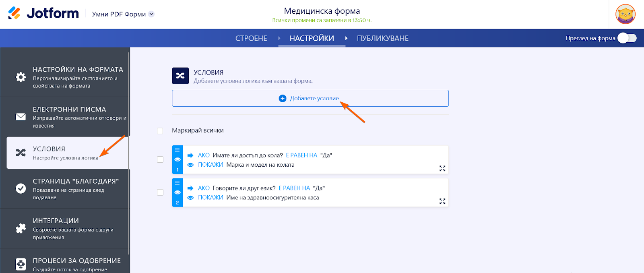Click the approval flows icon
The height and width of the screenshot is (273, 644).
pos(21,264)
